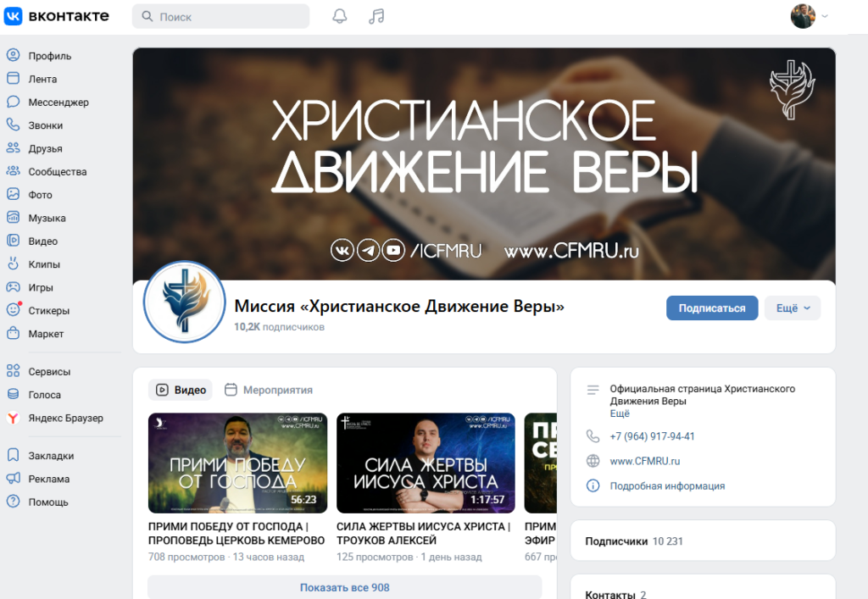Click the community name Миссия «Христианское Движение Веры»
Image resolution: width=868 pixels, height=599 pixels.
point(399,306)
